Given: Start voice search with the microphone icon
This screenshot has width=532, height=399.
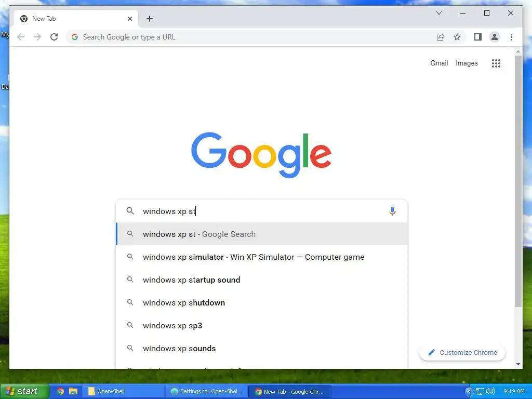Looking at the screenshot, I should coord(392,211).
